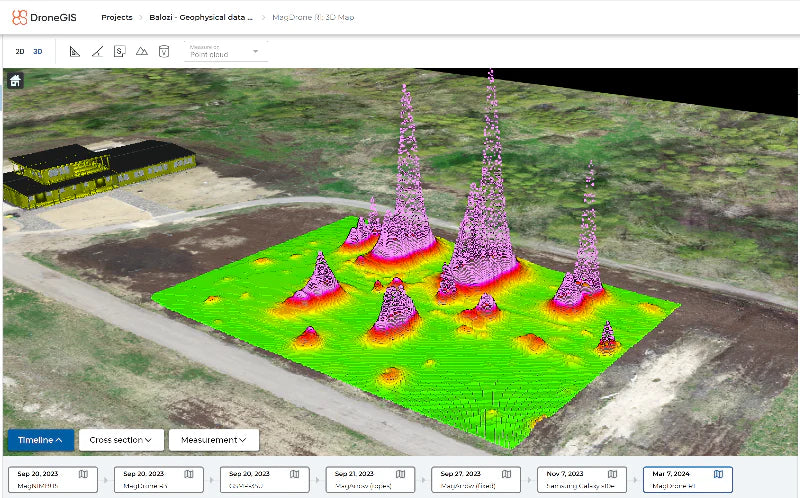Switch to 3D view mode

coord(37,51)
